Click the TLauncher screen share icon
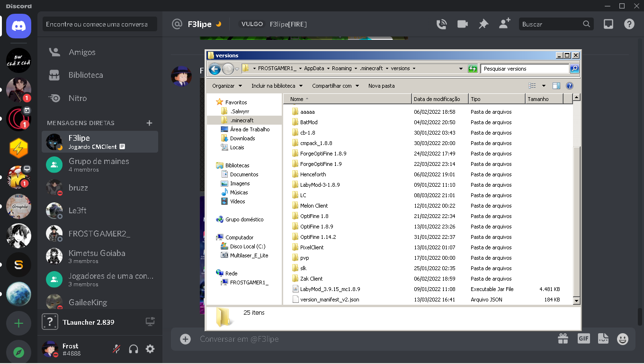Viewport: 644px width, 364px height. [150, 322]
